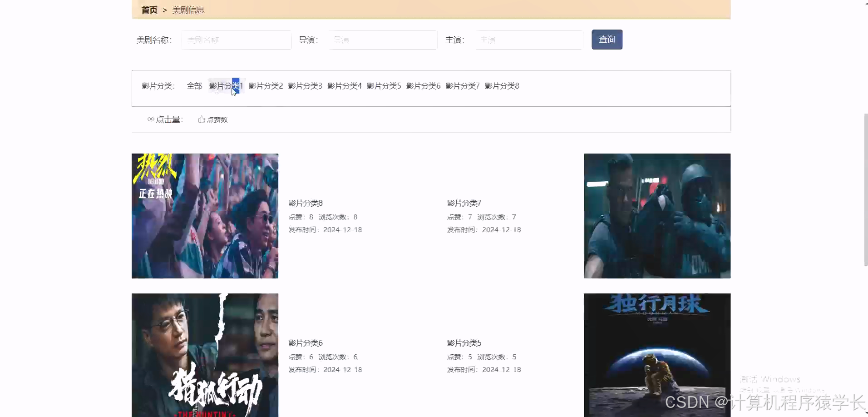This screenshot has height=417, width=868.
Task: Open the 独行月球 movie poster thumbnail
Action: click(x=656, y=355)
